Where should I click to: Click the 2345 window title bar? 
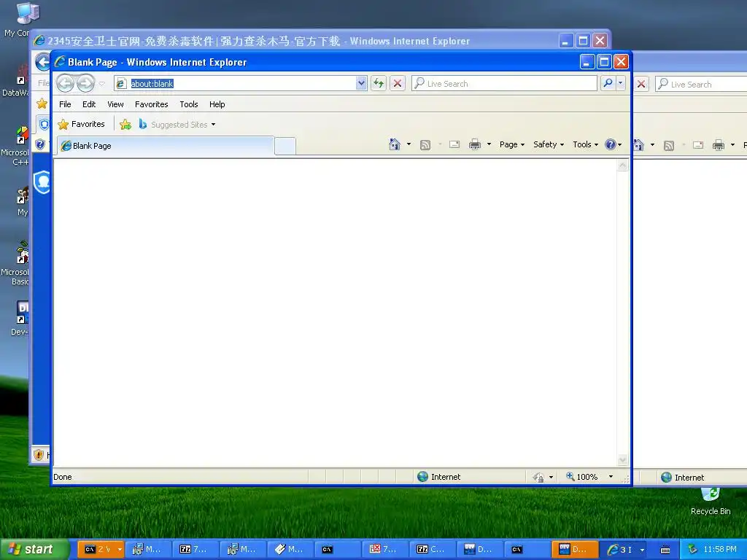pos(295,41)
